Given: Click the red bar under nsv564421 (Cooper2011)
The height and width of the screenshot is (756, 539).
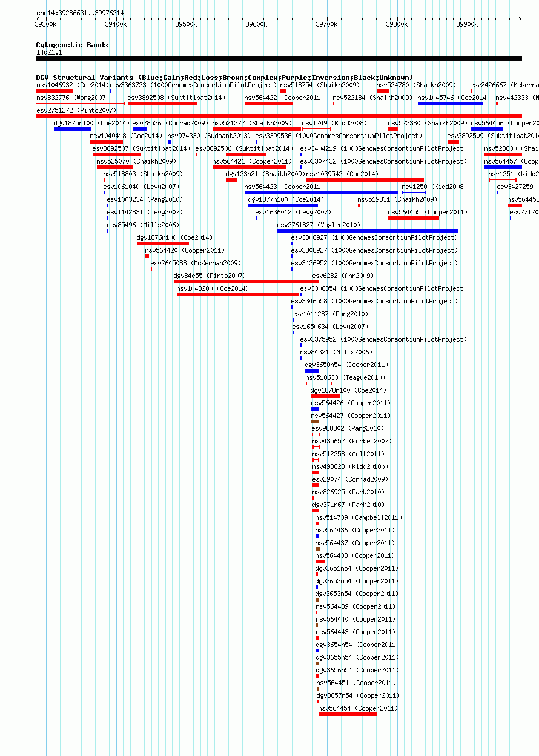Looking at the screenshot, I should (x=250, y=167).
